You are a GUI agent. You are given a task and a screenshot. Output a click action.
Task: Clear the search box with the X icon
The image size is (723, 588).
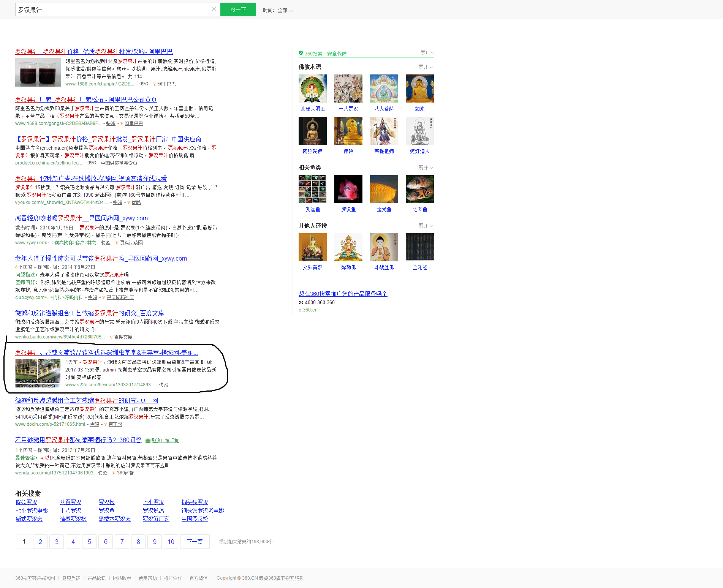214,9
